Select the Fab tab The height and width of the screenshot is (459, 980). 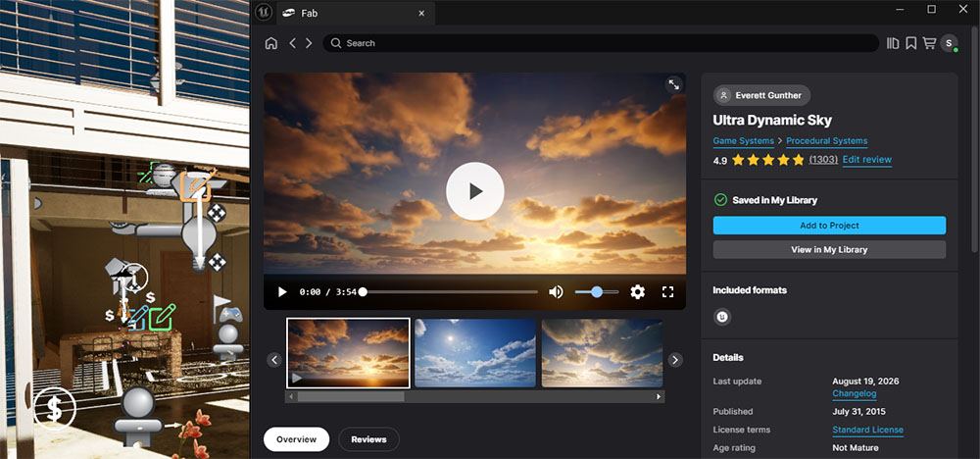(x=355, y=13)
